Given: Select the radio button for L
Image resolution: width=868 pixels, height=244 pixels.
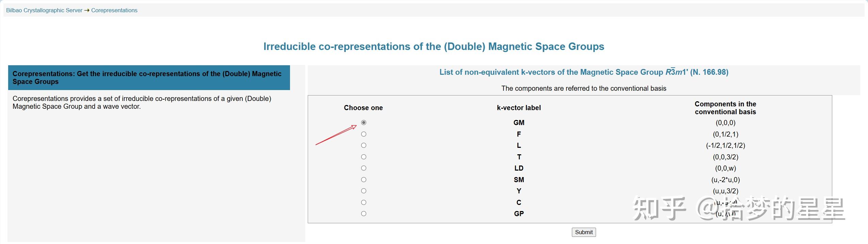Looking at the screenshot, I should (x=364, y=145).
